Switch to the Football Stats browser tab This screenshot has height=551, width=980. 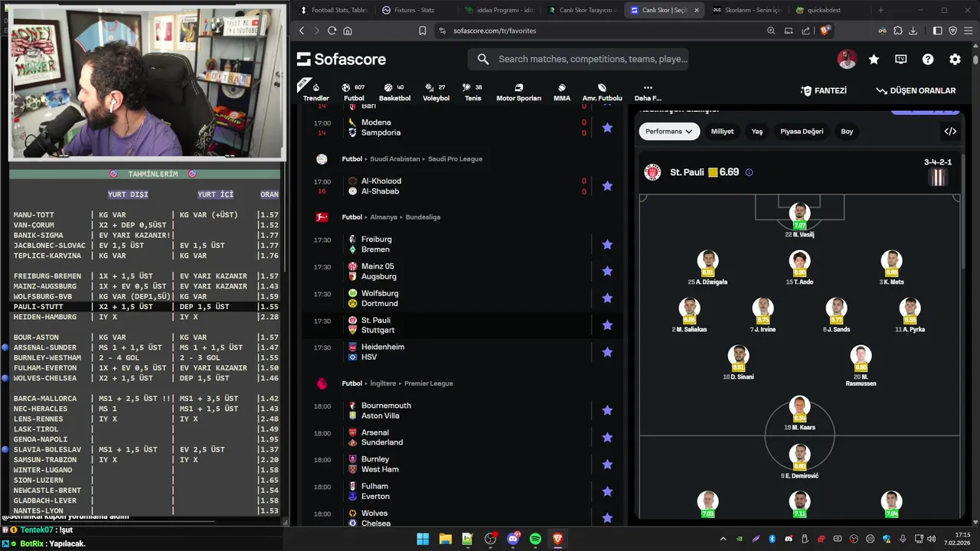333,10
